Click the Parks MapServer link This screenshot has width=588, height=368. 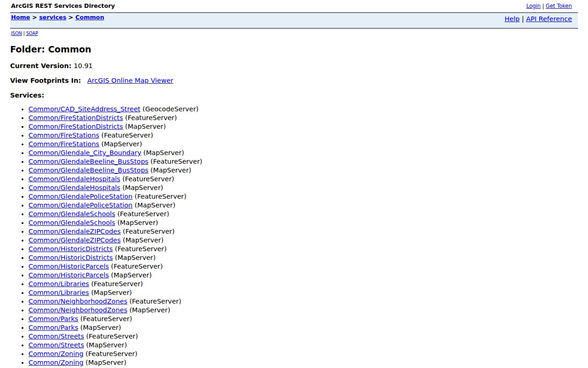tap(53, 328)
